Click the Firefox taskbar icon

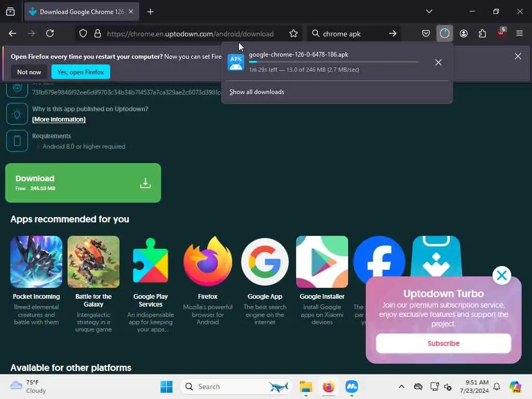328,387
